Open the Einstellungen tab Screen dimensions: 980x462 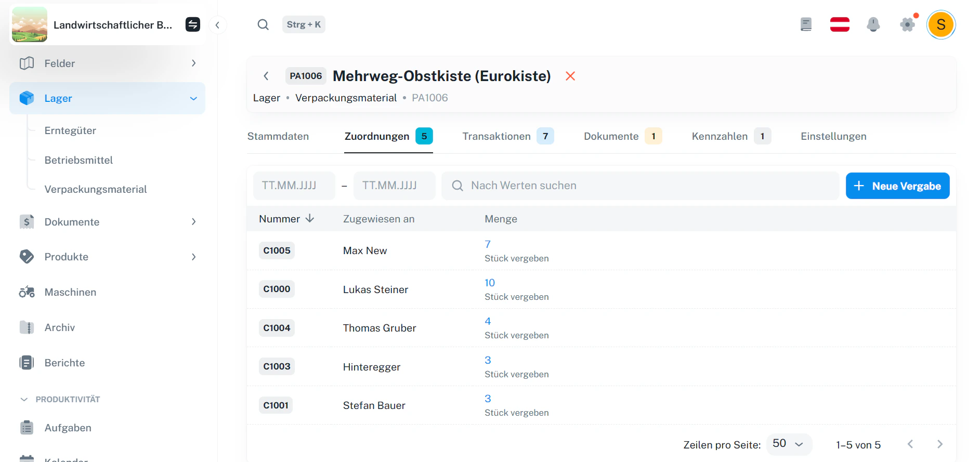(833, 136)
